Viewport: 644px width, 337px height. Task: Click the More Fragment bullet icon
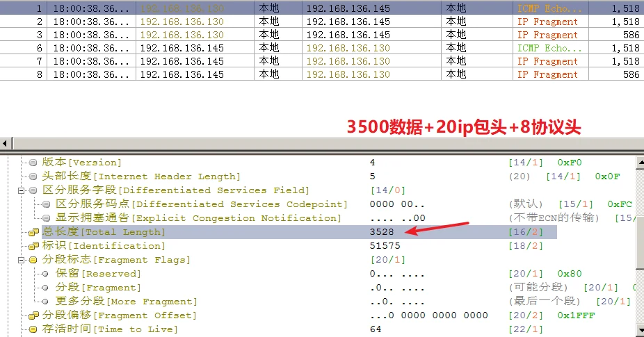(46, 302)
